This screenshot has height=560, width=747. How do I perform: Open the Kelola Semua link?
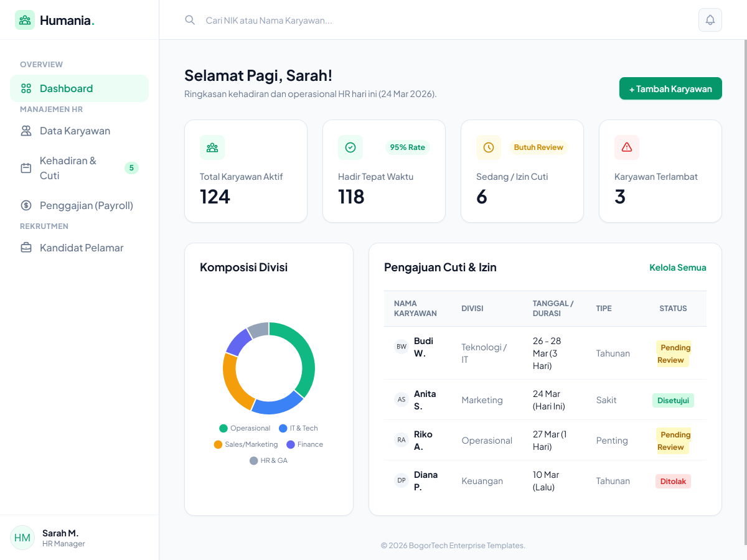tap(678, 267)
